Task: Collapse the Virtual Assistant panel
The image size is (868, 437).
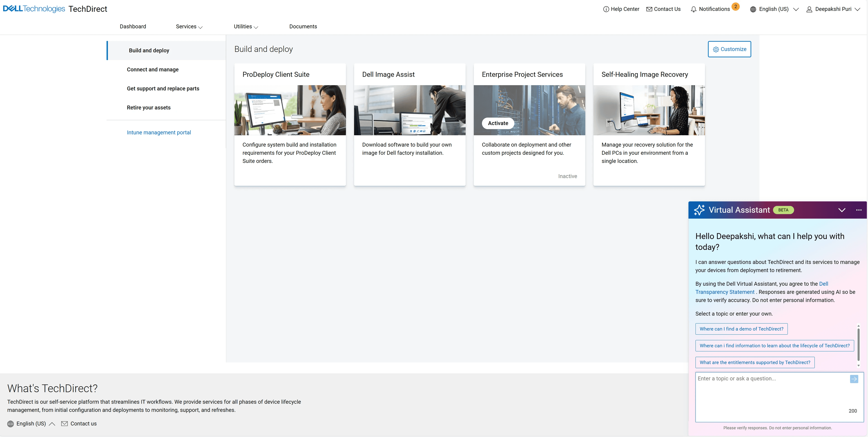Action: point(842,210)
